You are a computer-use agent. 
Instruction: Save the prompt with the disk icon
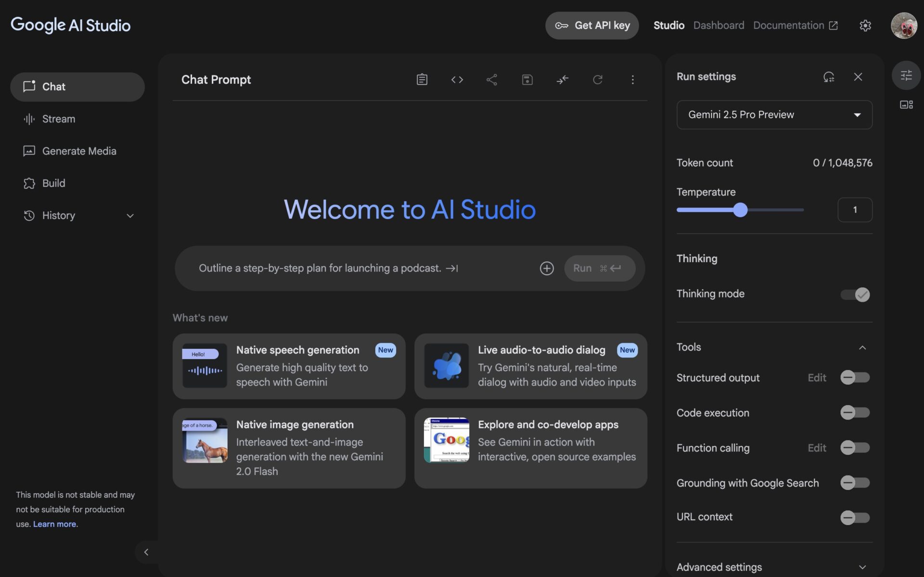527,79
